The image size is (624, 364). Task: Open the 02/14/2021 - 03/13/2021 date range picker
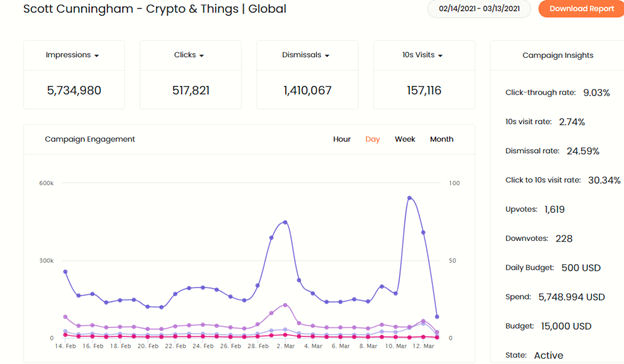coord(479,9)
